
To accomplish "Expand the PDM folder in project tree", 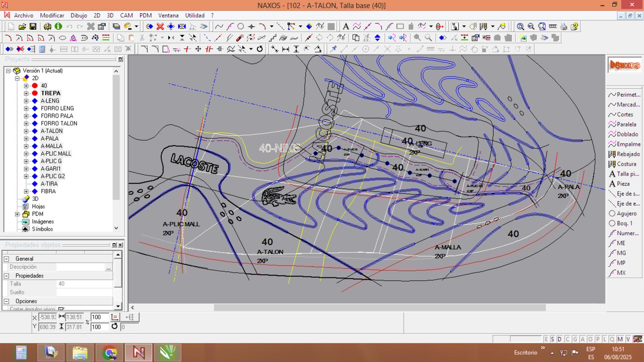I will coord(18,214).
